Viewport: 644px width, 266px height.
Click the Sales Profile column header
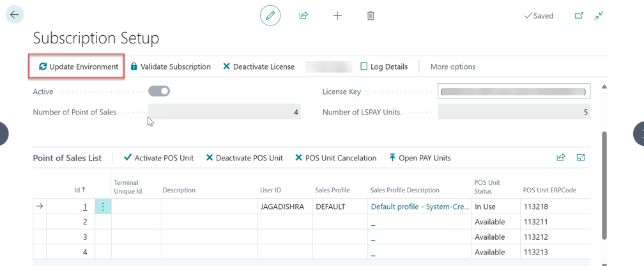coord(332,190)
